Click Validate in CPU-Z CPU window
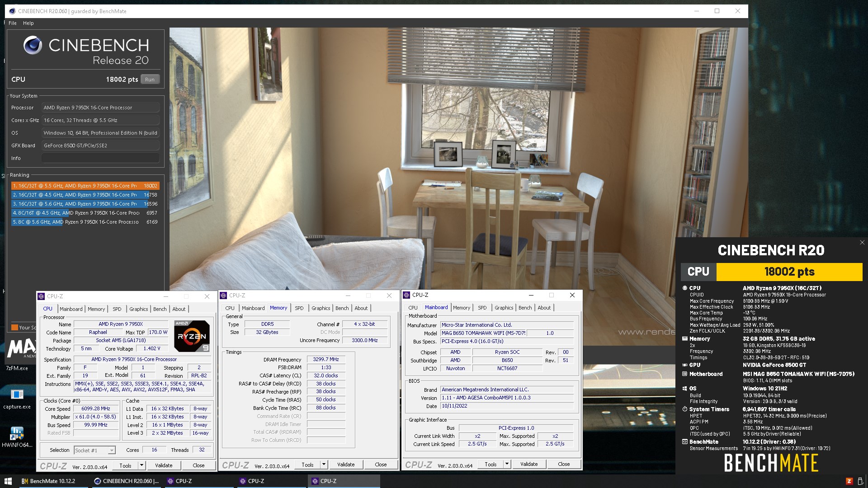 tap(164, 465)
